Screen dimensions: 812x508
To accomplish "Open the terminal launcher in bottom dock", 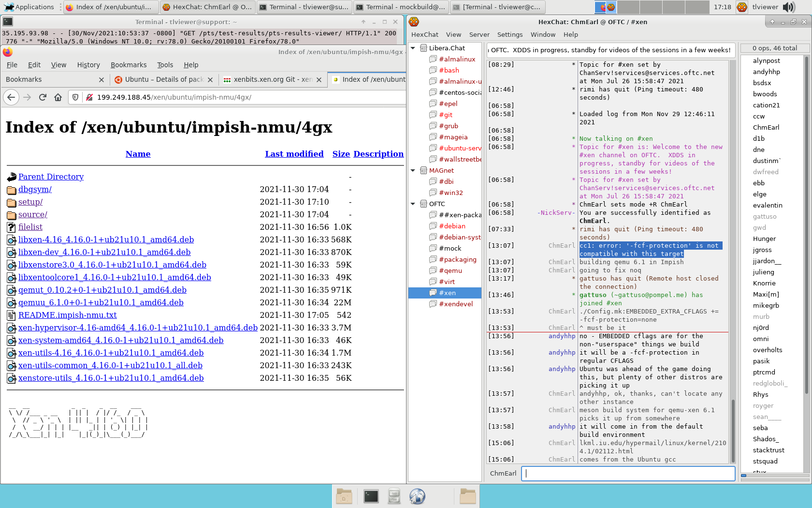I will click(371, 496).
